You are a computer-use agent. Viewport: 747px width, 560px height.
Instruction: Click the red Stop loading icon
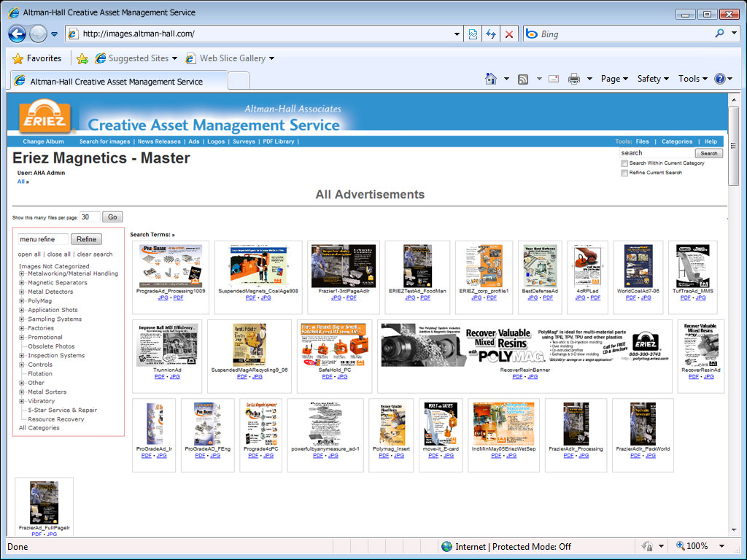pyautogui.click(x=509, y=34)
